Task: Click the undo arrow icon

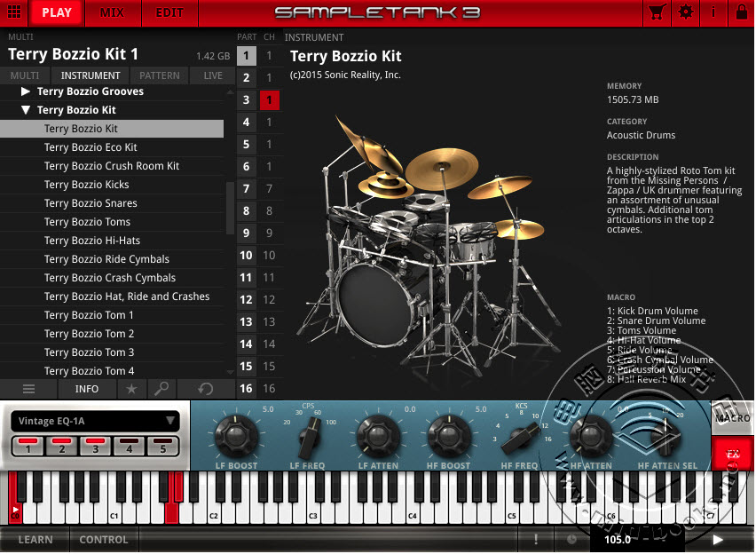Action: tap(206, 389)
